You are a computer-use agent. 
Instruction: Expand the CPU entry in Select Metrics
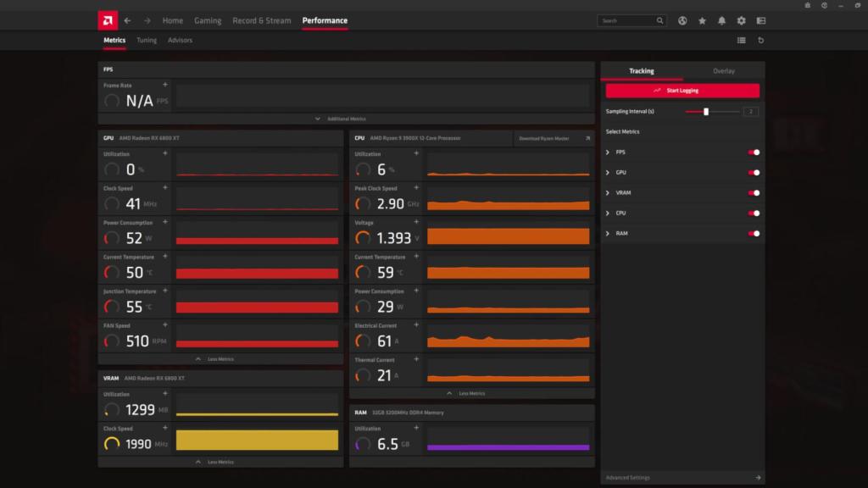[x=607, y=213]
